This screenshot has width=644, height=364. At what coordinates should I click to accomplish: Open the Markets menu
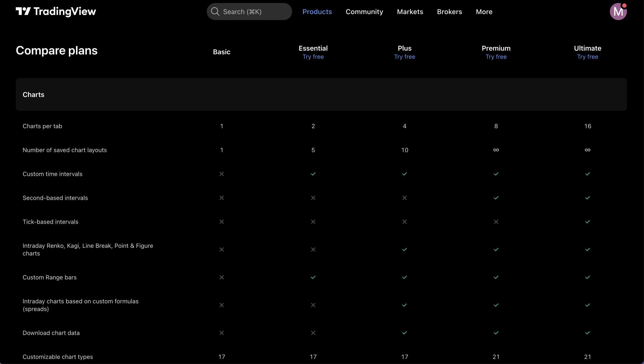tap(410, 12)
